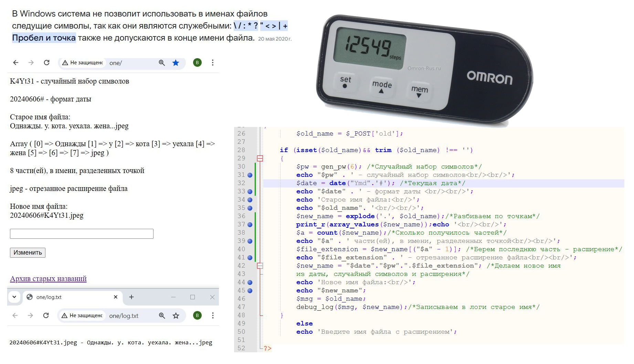Open the tab search chevron dropdown
Image resolution: width=634 pixels, height=364 pixels.
click(14, 297)
